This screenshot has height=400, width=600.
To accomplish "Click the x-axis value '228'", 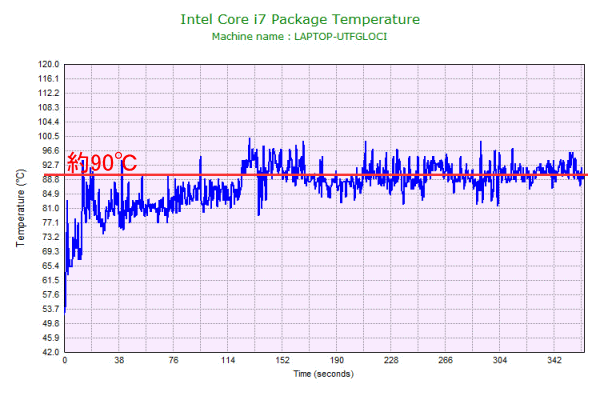I will [x=391, y=360].
